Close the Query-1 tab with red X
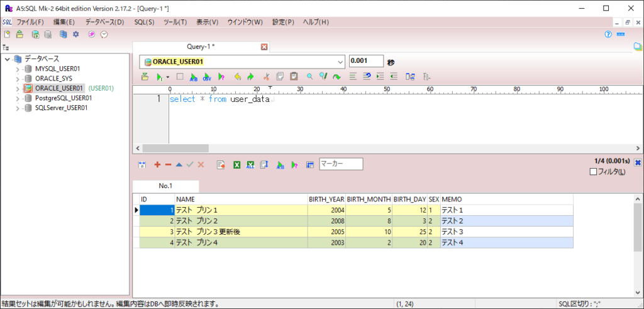644x309 pixels. (x=264, y=47)
